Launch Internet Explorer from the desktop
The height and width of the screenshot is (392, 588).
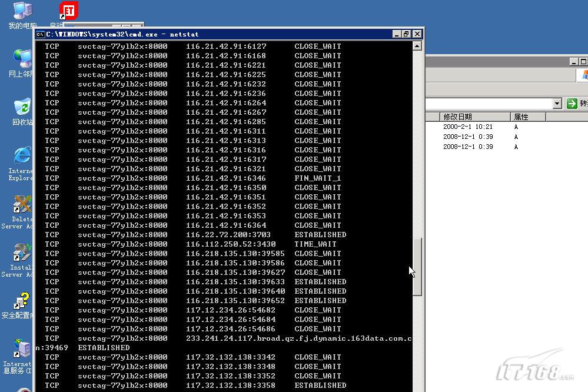coord(22,157)
